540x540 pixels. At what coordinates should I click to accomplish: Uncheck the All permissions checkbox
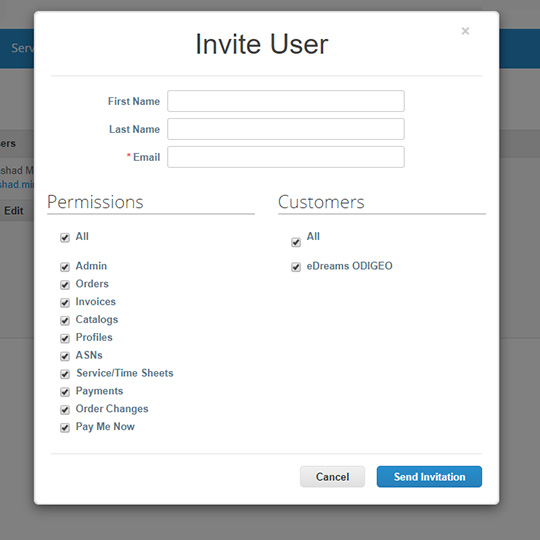65,238
